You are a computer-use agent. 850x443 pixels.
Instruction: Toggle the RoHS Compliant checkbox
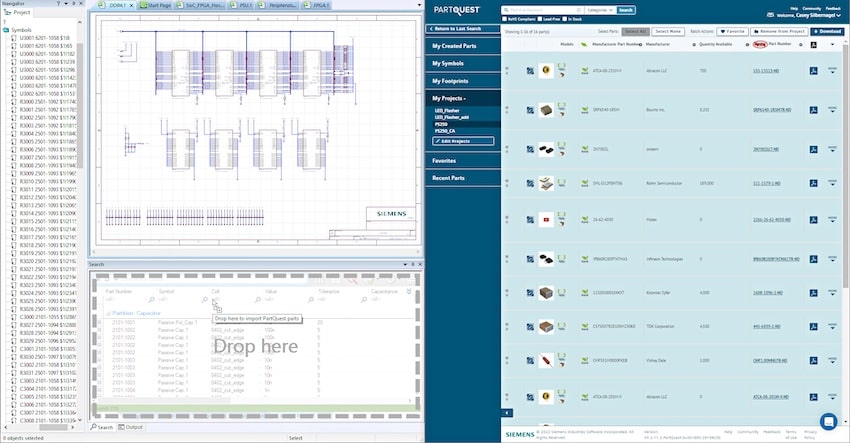point(504,19)
